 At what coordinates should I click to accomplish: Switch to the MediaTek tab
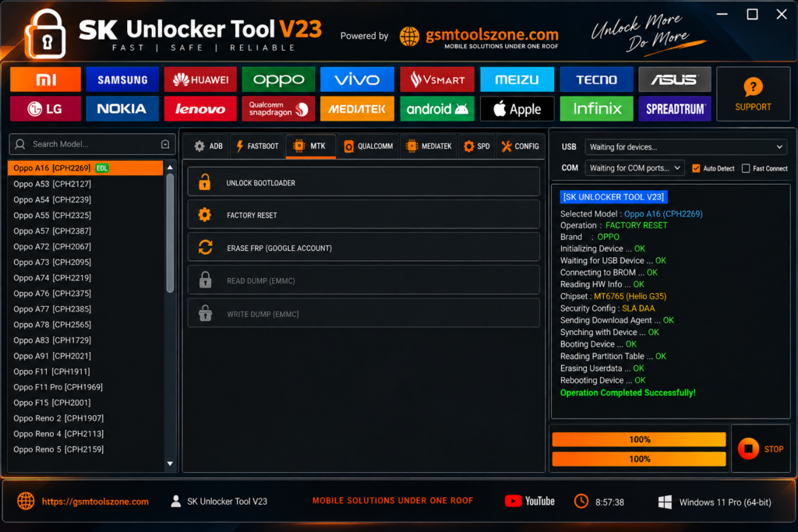429,146
